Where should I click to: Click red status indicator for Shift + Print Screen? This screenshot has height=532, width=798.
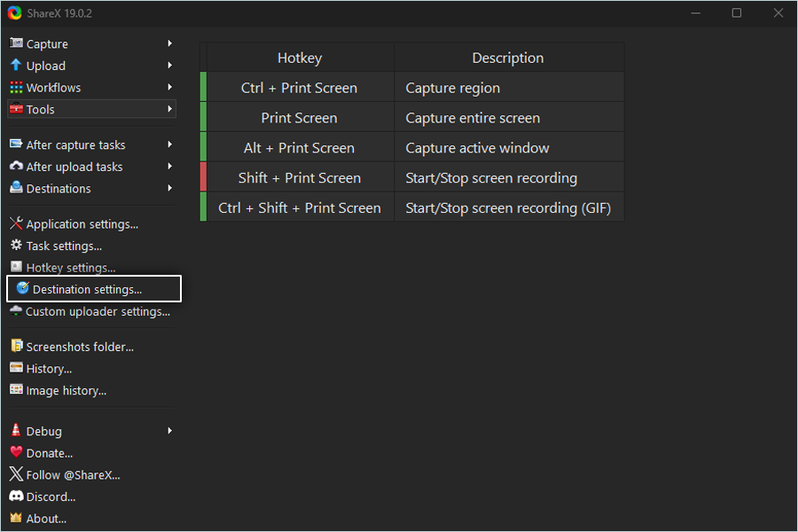coord(203,177)
